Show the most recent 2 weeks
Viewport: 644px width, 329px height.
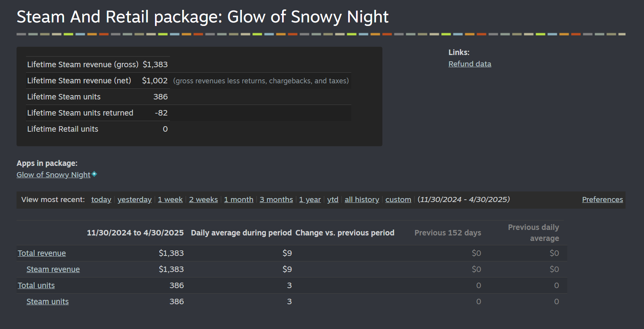tap(203, 200)
